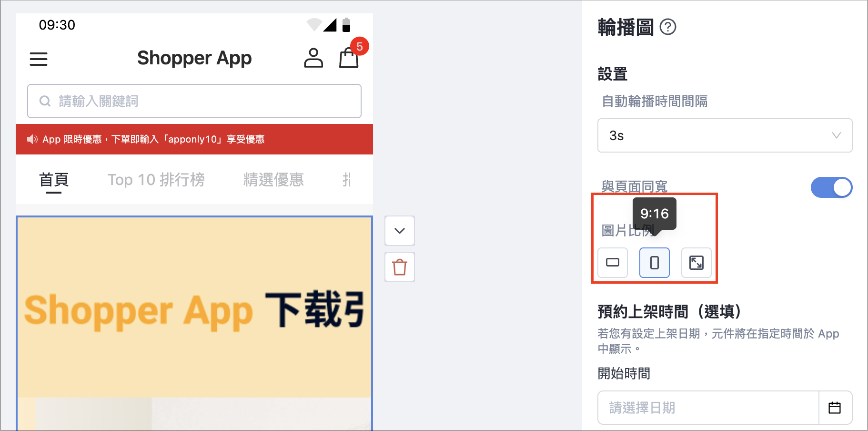Select the original-size image ratio option
This screenshot has height=431, width=868.
(696, 262)
